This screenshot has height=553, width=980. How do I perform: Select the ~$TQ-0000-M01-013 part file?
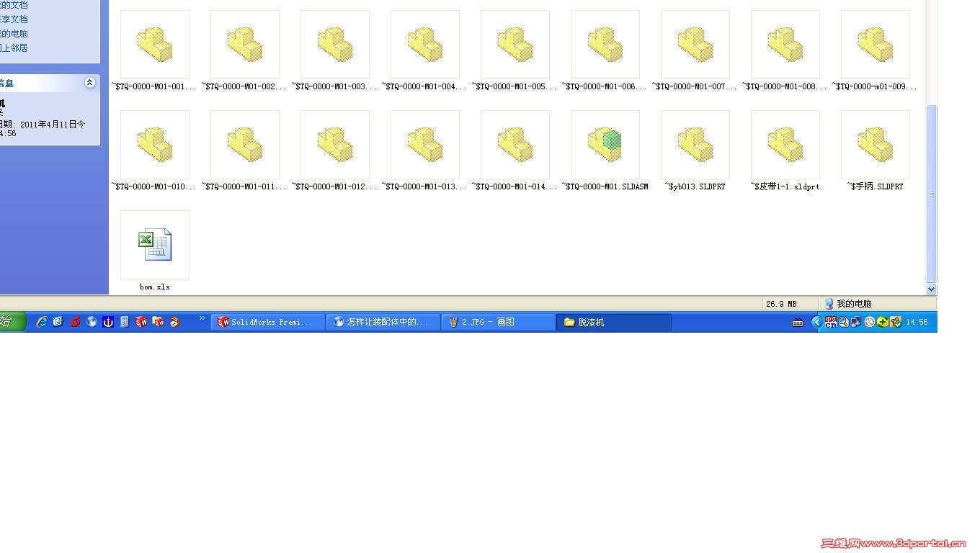point(425,150)
